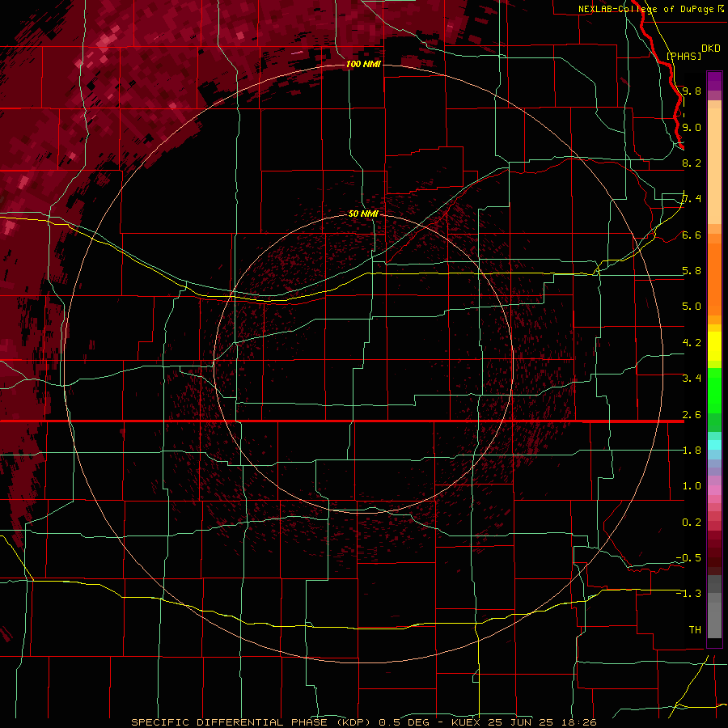Click the 100 NMI range ring label

[363, 64]
